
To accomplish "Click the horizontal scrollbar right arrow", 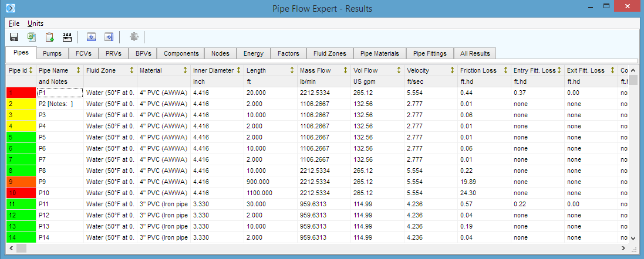I will 625,248.
